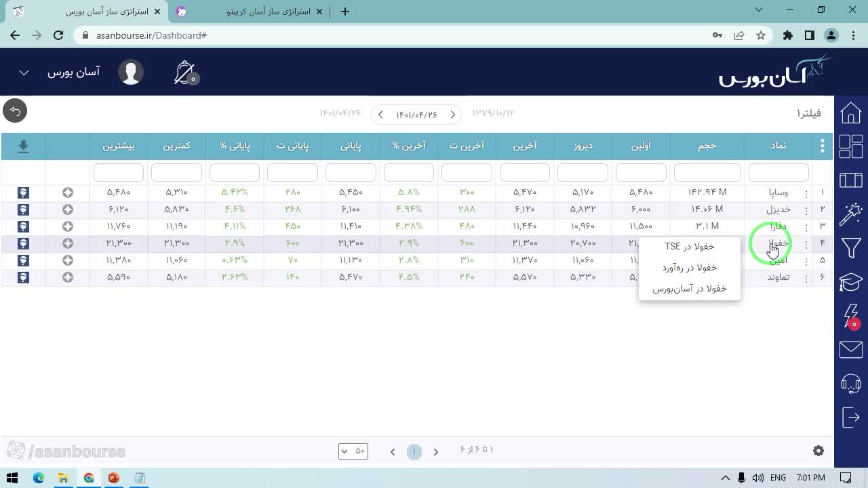Open the page size ۵۰ dropdown
This screenshot has width=868, height=488.
tap(353, 451)
